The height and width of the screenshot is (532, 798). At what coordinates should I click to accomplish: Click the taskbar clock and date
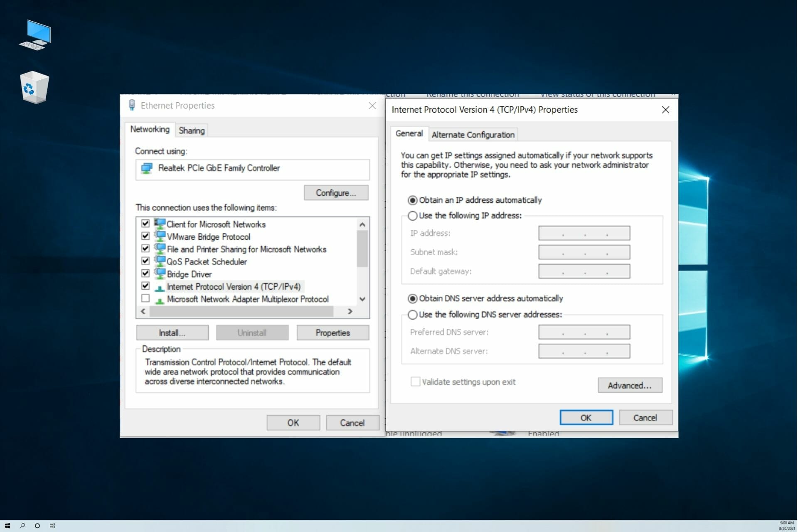coord(786,526)
